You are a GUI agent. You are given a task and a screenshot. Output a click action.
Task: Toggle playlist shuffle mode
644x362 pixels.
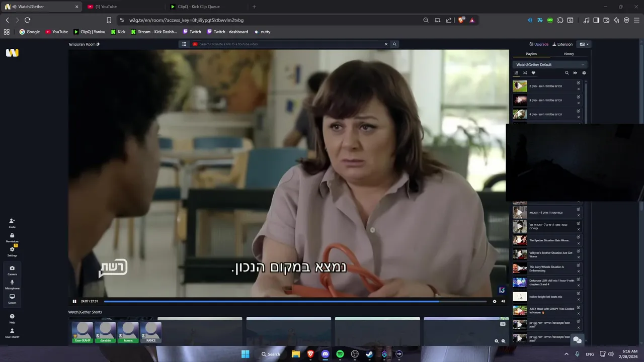(x=525, y=73)
